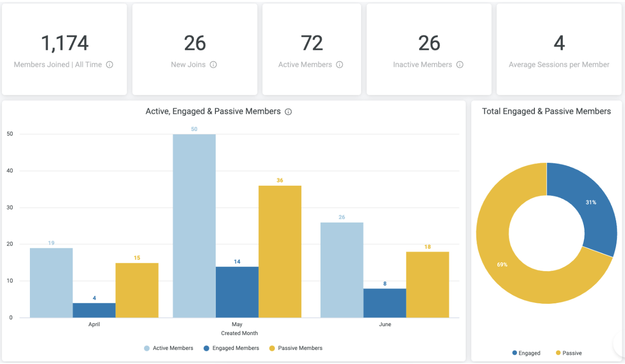
Task: Click the Created Month axis title
Action: (240, 333)
